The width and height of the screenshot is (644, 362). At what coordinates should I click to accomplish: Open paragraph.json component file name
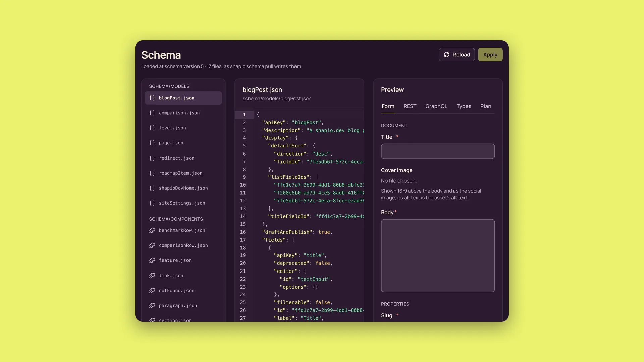tap(178, 306)
